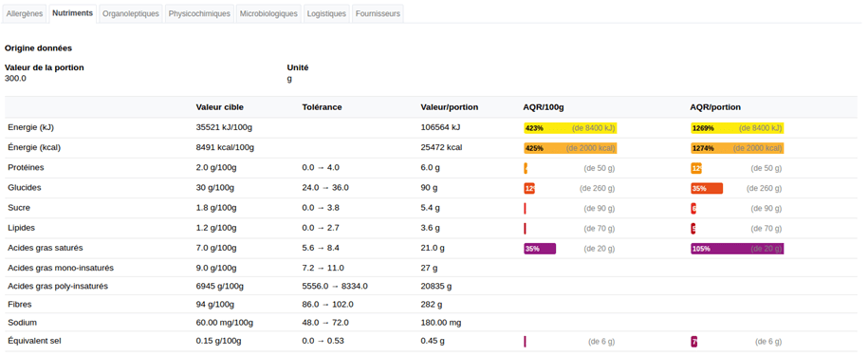Click the Sodium row label
The image size is (868, 356).
click(x=22, y=322)
